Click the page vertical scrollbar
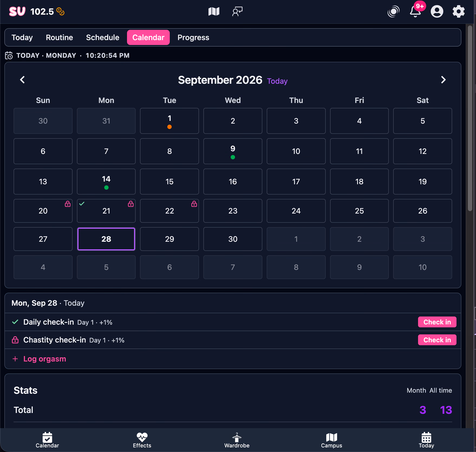Image resolution: width=476 pixels, height=452 pixels. click(x=470, y=118)
